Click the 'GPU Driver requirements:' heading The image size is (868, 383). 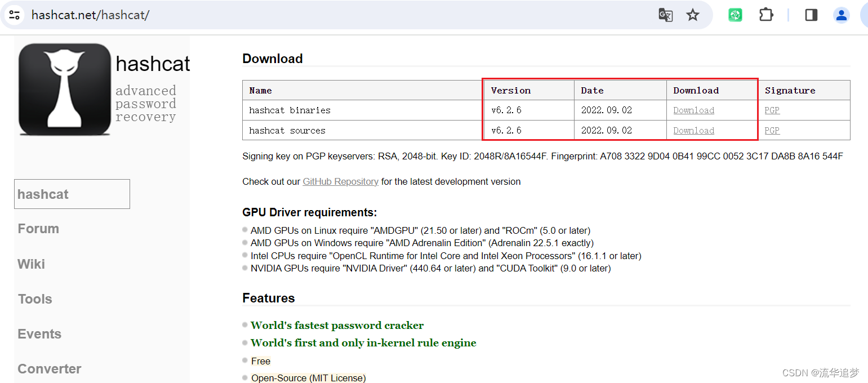[x=309, y=212]
